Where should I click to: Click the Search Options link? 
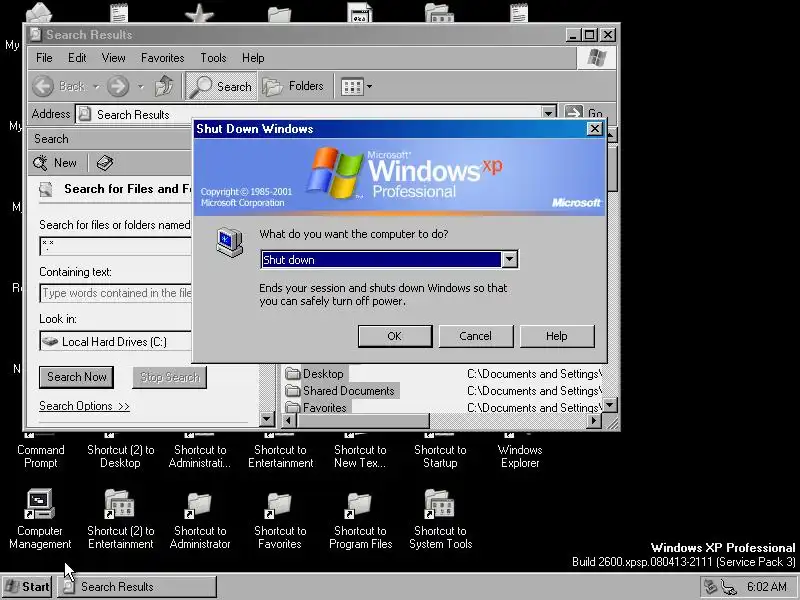[x=84, y=406]
